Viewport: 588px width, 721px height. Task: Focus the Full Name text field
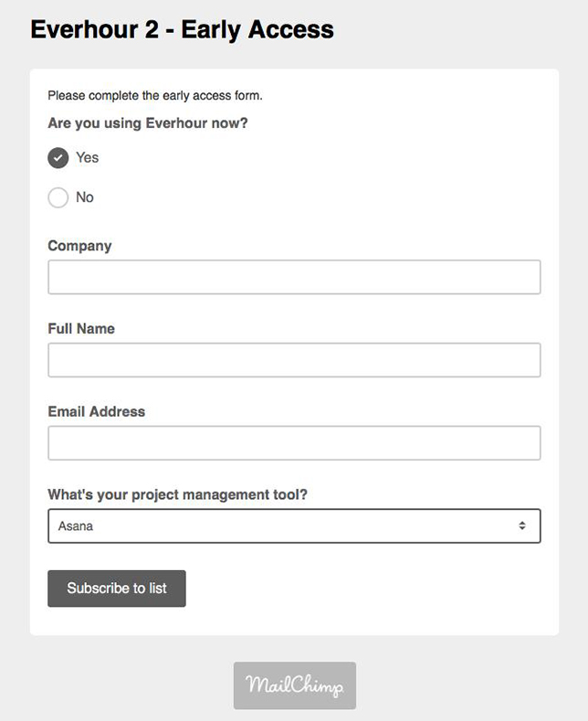point(294,360)
